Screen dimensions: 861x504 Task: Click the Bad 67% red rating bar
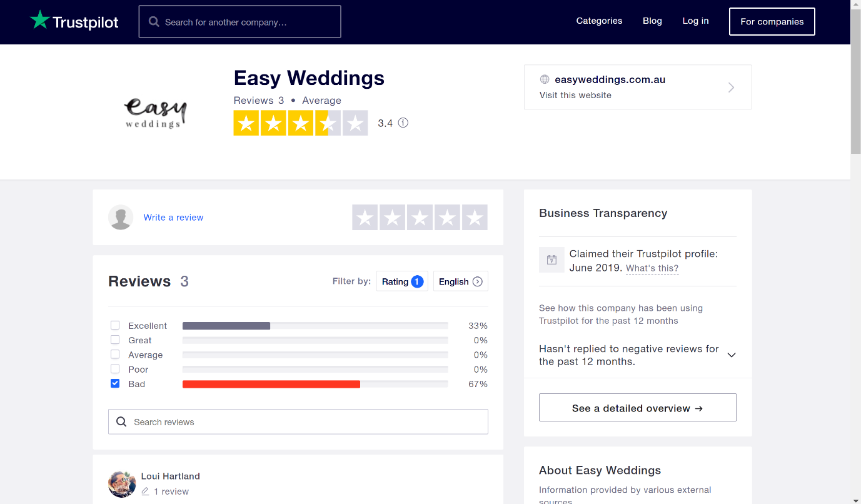[x=315, y=384]
